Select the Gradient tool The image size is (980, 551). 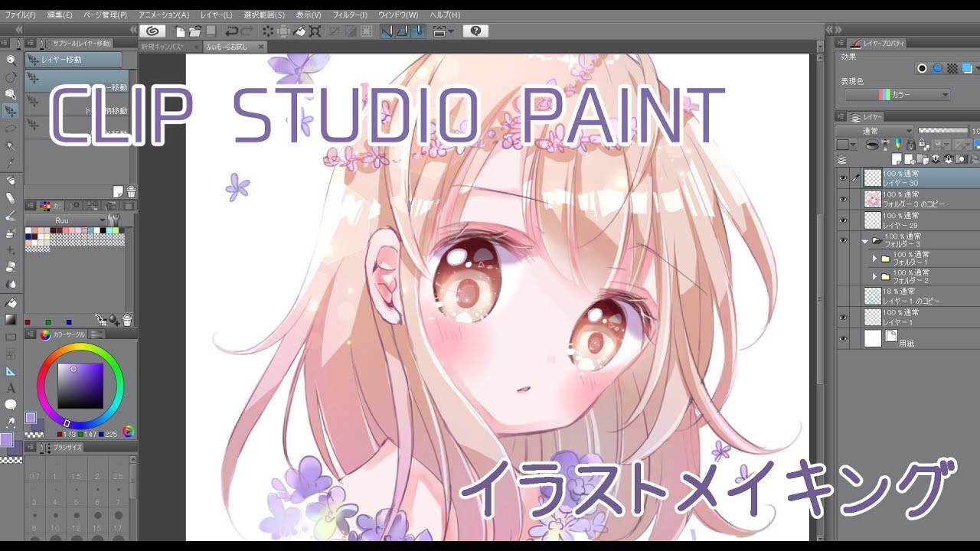(x=11, y=319)
